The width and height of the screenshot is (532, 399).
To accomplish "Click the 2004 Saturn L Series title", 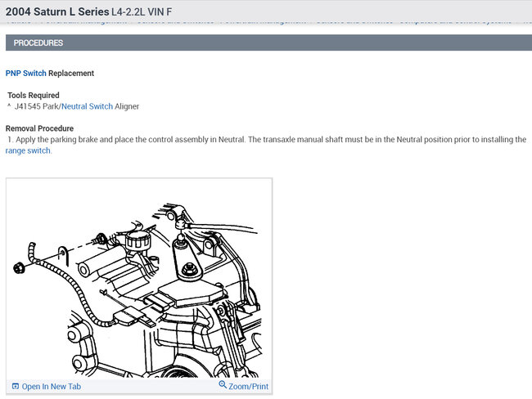I will 57,11.
